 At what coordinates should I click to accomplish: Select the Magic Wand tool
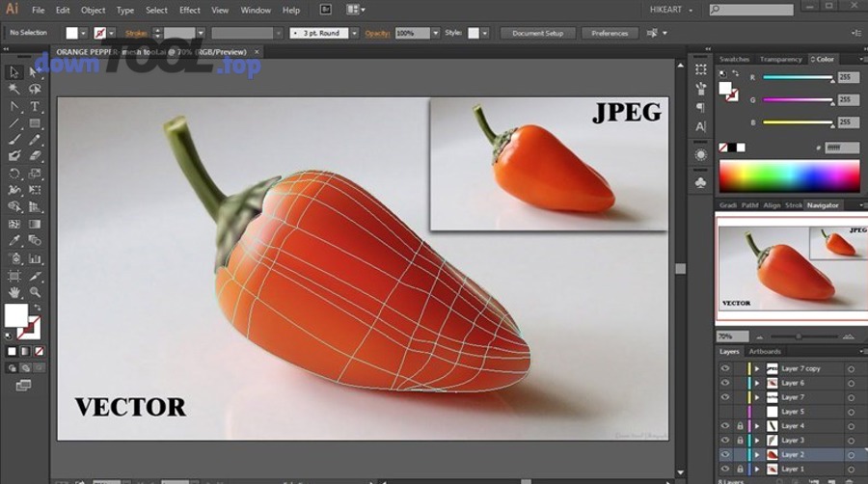[x=14, y=89]
